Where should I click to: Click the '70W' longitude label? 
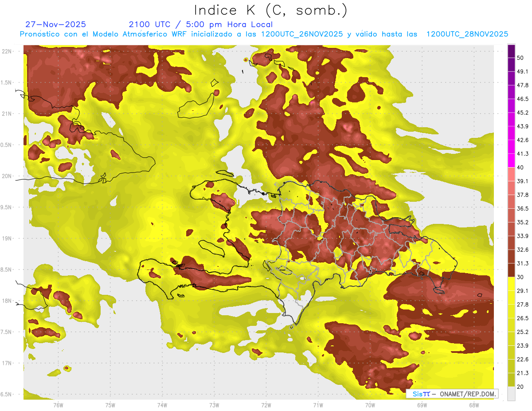(x=370, y=405)
